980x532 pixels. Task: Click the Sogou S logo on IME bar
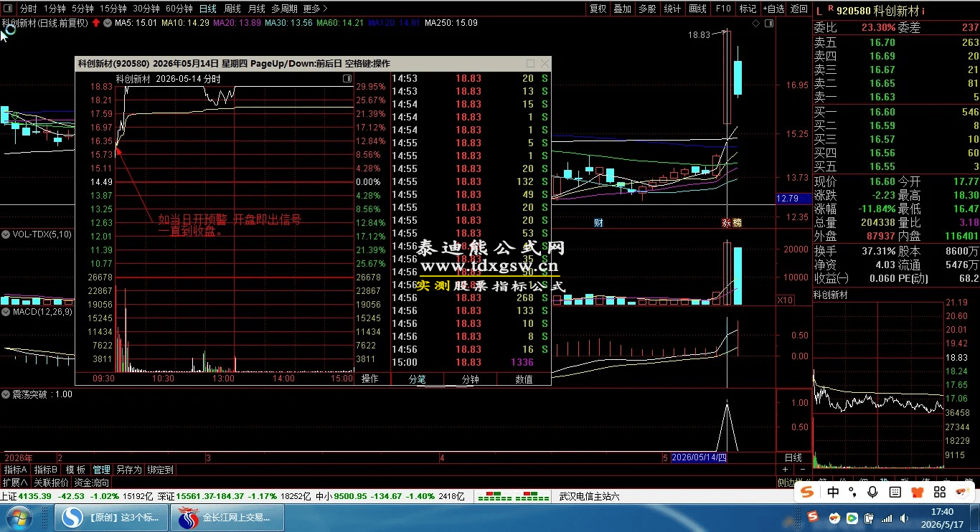(x=808, y=492)
